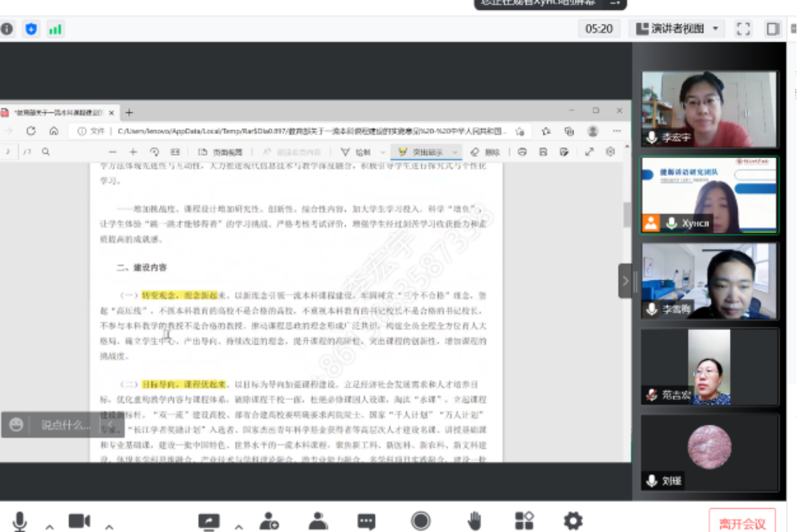Screen dimensions: 797x532
Task: Toggle the side panel layout icon
Action: 773,29
